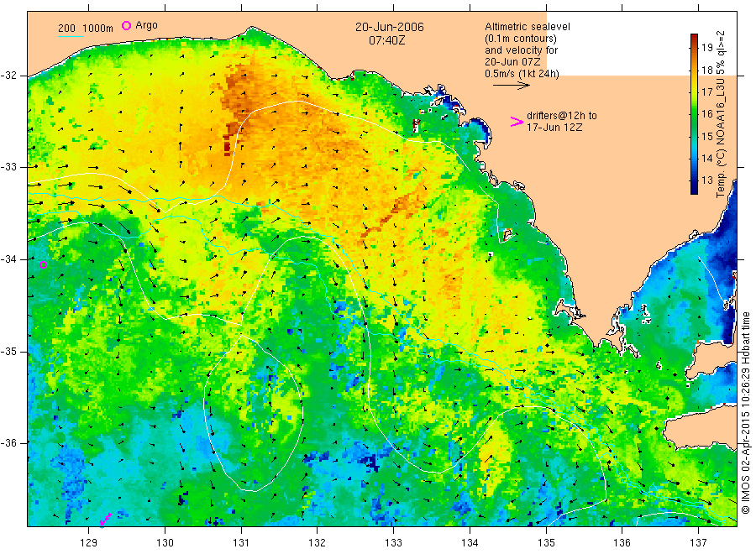Image resolution: width=756 pixels, height=554 pixels.
Task: Click the dark red 19 degree colorbar end
Action: pos(694,38)
